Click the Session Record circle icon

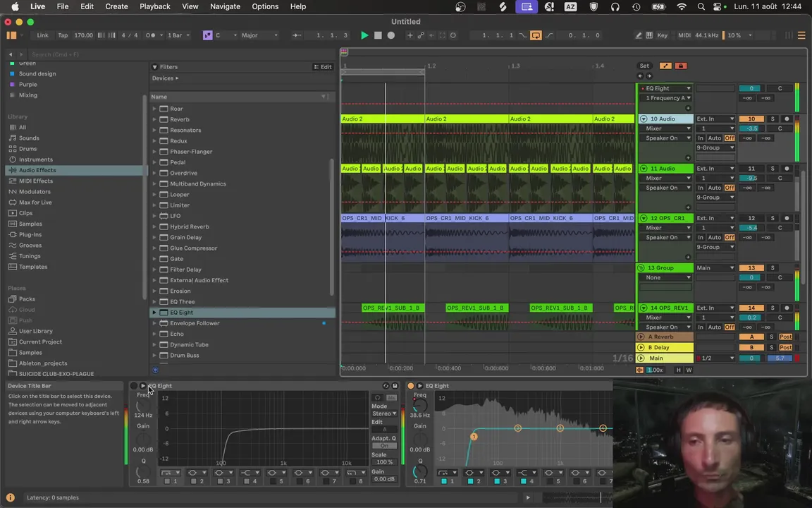pyautogui.click(x=453, y=35)
